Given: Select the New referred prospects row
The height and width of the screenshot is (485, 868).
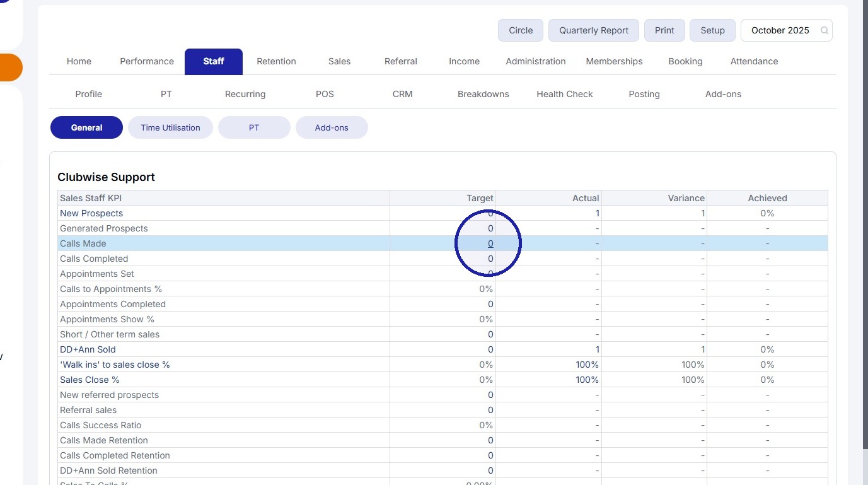Looking at the screenshot, I should tap(443, 395).
